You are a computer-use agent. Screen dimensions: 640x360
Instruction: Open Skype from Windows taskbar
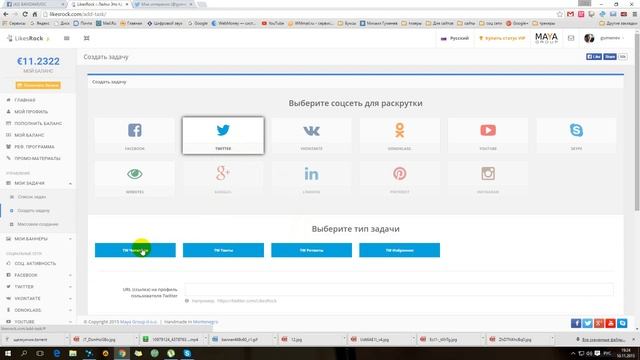click(x=187, y=353)
